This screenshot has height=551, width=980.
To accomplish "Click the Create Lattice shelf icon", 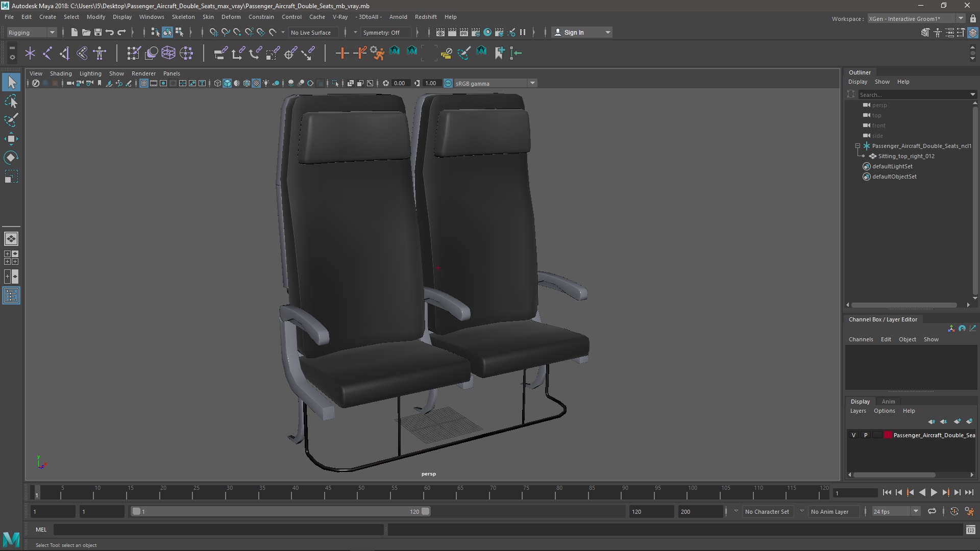I will pyautogui.click(x=168, y=53).
